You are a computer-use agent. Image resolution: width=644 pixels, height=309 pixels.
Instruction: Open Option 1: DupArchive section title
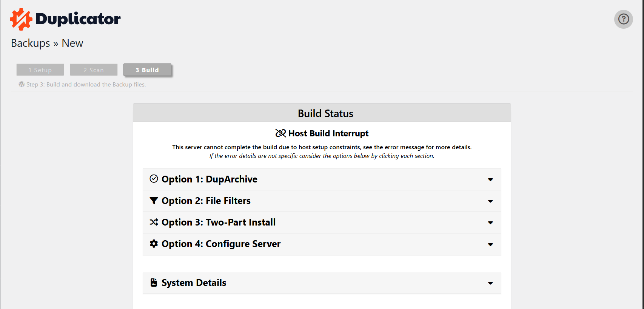point(210,179)
